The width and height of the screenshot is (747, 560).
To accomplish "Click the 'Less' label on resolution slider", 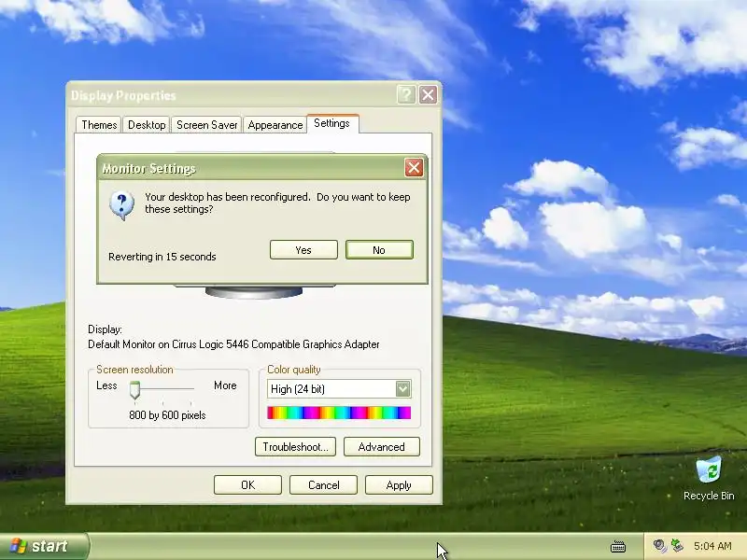I will tap(106, 385).
